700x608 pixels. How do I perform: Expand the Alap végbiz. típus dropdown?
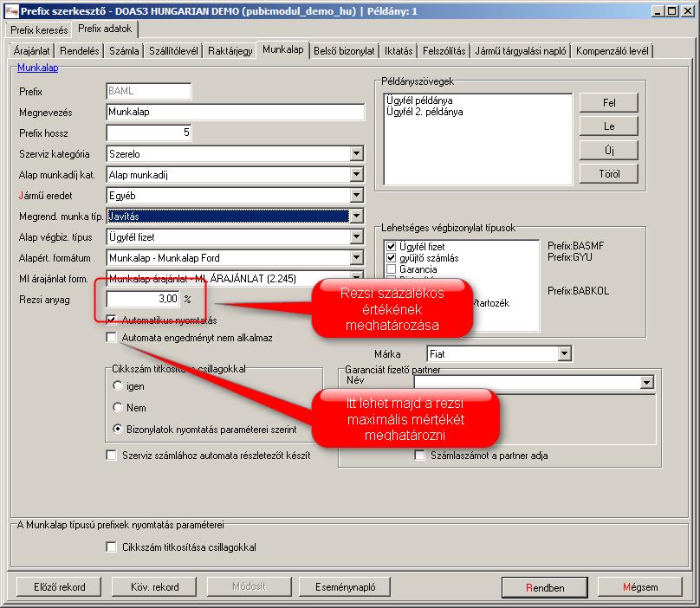pyautogui.click(x=356, y=236)
